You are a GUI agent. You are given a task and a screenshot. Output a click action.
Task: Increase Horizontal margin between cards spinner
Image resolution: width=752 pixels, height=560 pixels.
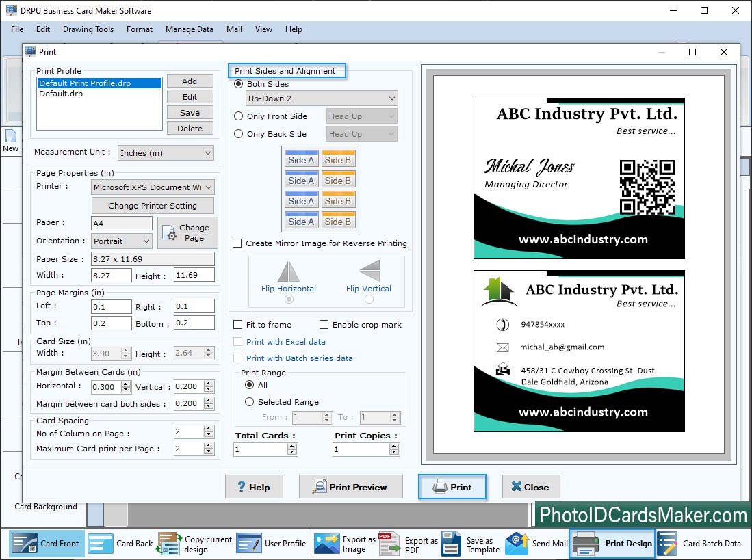point(126,384)
